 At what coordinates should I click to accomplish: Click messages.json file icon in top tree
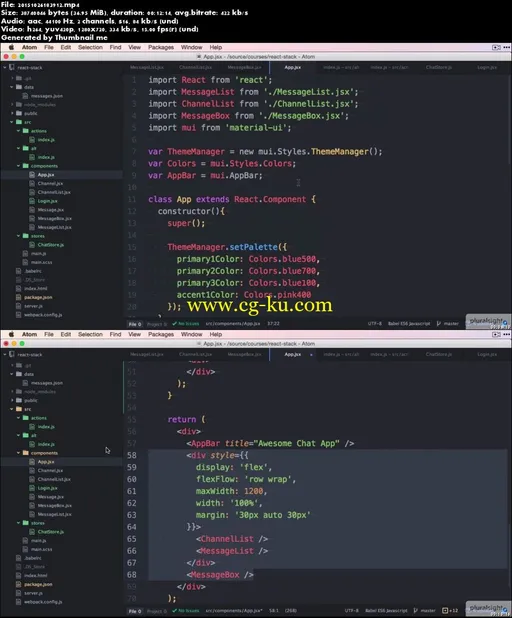coord(25,96)
